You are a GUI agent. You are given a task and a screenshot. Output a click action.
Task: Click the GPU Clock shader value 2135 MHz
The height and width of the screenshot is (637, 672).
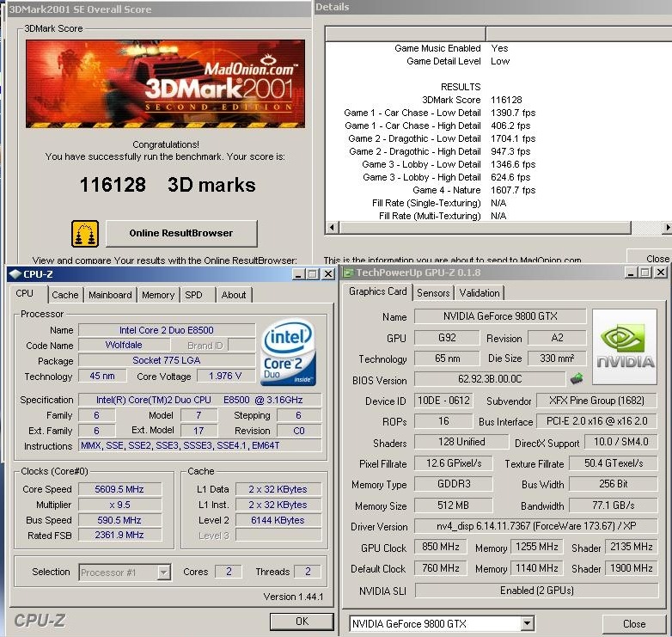pos(632,547)
